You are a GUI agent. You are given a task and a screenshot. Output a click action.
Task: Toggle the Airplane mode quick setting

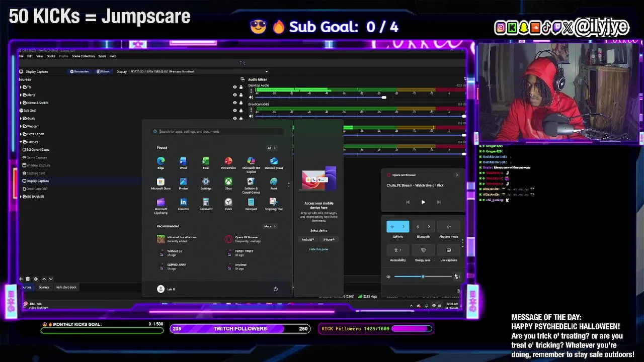(448, 227)
